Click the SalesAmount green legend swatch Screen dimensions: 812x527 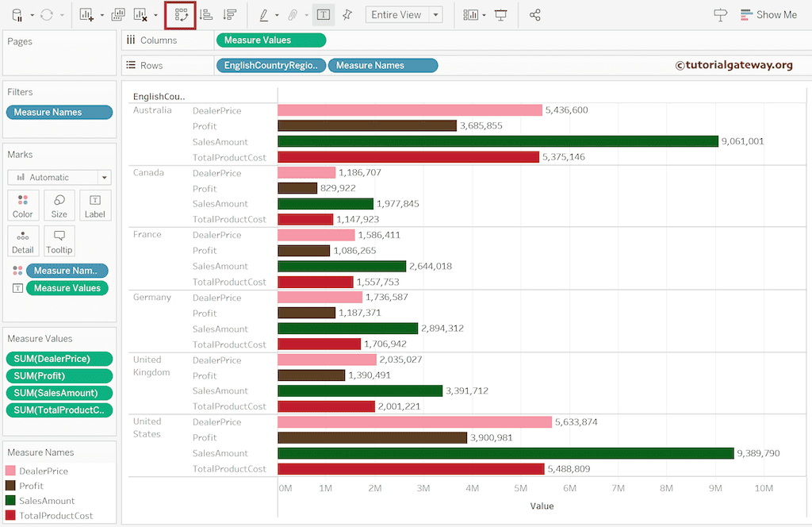click(x=11, y=501)
